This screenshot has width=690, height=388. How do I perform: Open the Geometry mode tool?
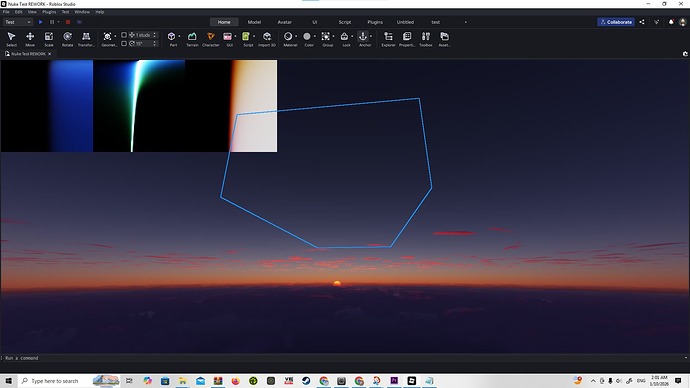point(107,39)
